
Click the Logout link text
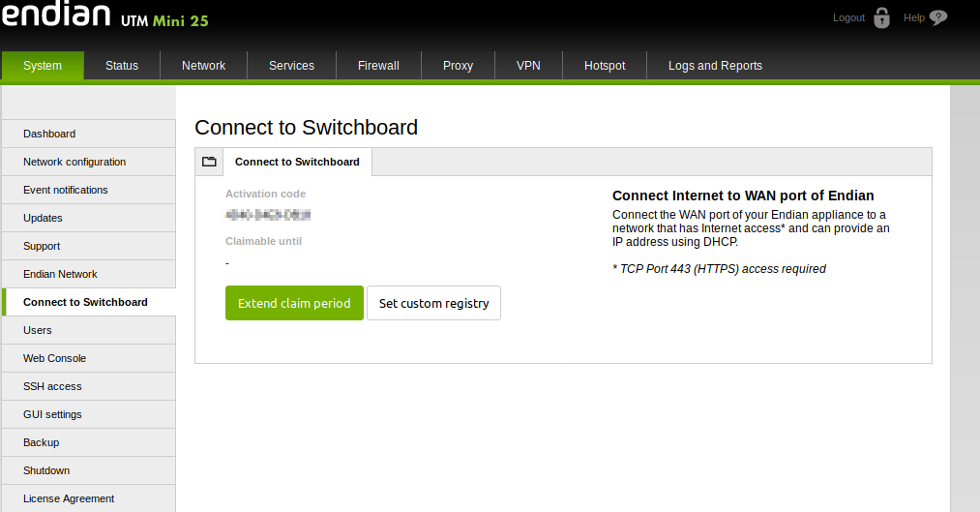pos(848,17)
